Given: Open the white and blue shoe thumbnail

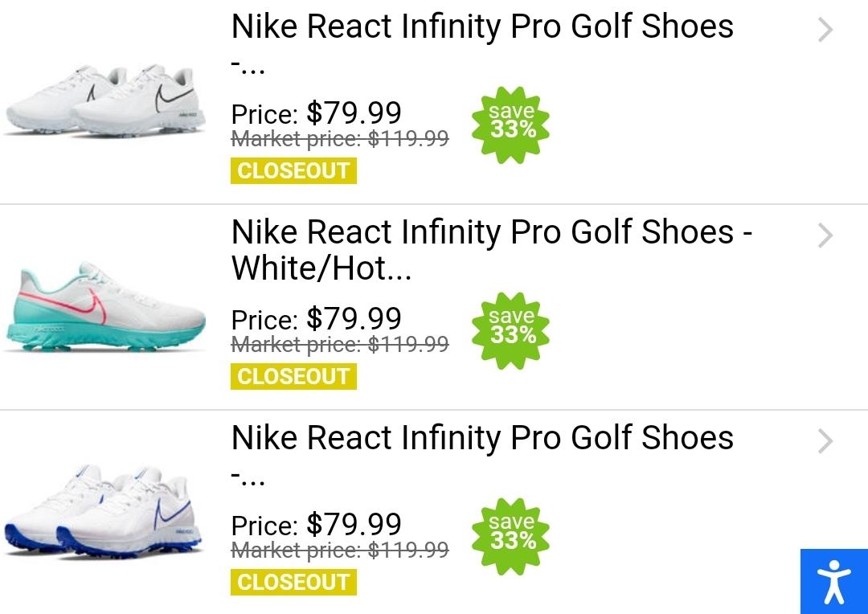Looking at the screenshot, I should pyautogui.click(x=104, y=513).
